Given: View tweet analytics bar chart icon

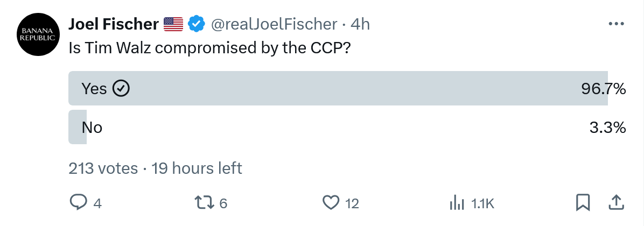Looking at the screenshot, I should click(x=457, y=203).
